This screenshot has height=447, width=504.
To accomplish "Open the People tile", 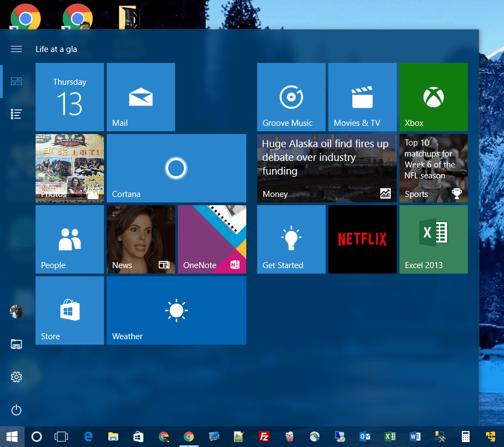I will 69,240.
